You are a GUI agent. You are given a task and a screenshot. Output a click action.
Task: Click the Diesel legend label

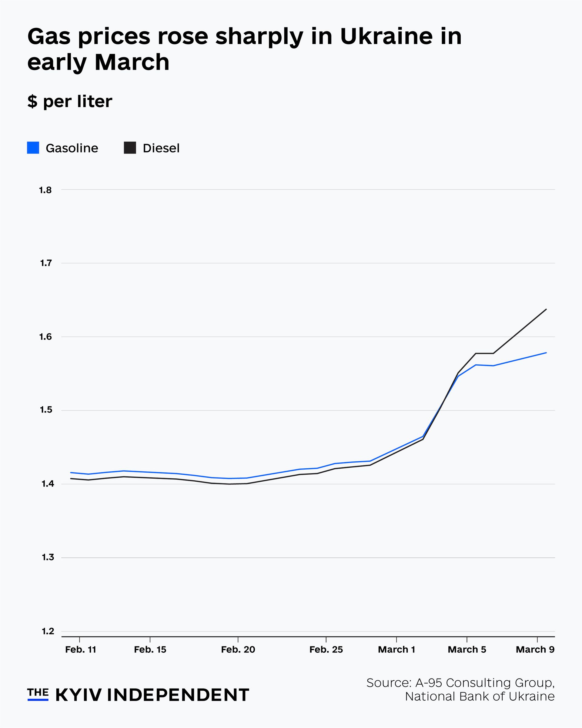click(161, 148)
